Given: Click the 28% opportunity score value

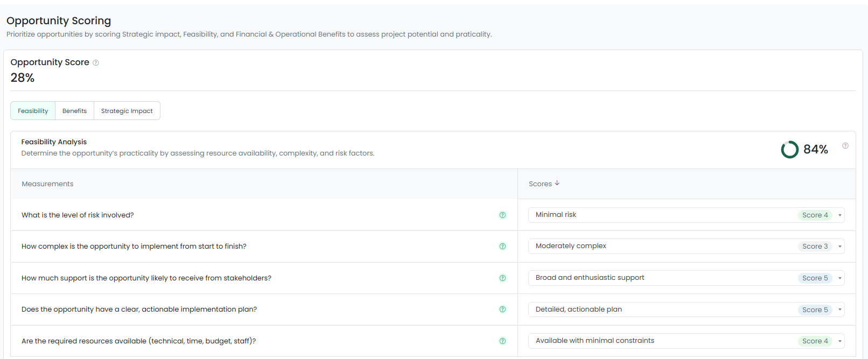Looking at the screenshot, I should (x=23, y=78).
